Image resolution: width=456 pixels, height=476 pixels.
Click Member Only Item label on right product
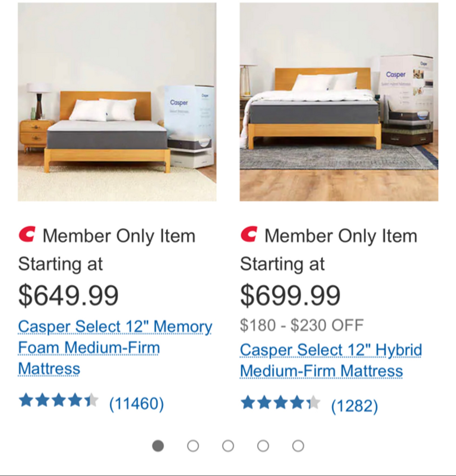click(341, 236)
